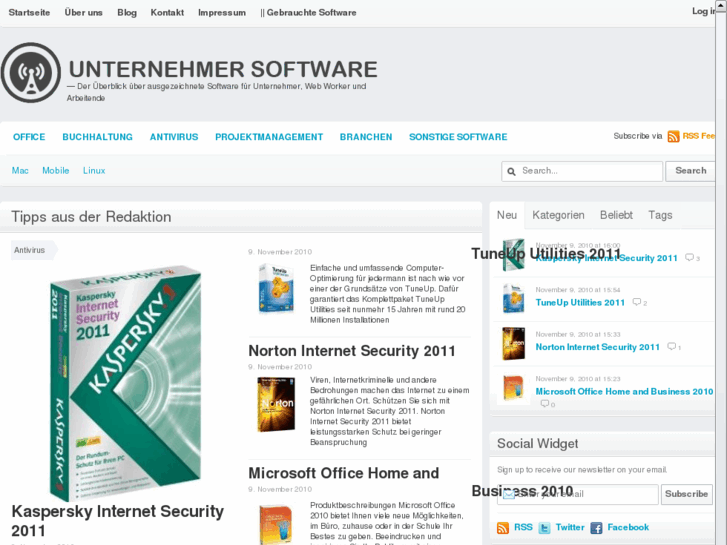Click the magnifier icon in the search box
The width and height of the screenshot is (727, 545).
tap(511, 172)
